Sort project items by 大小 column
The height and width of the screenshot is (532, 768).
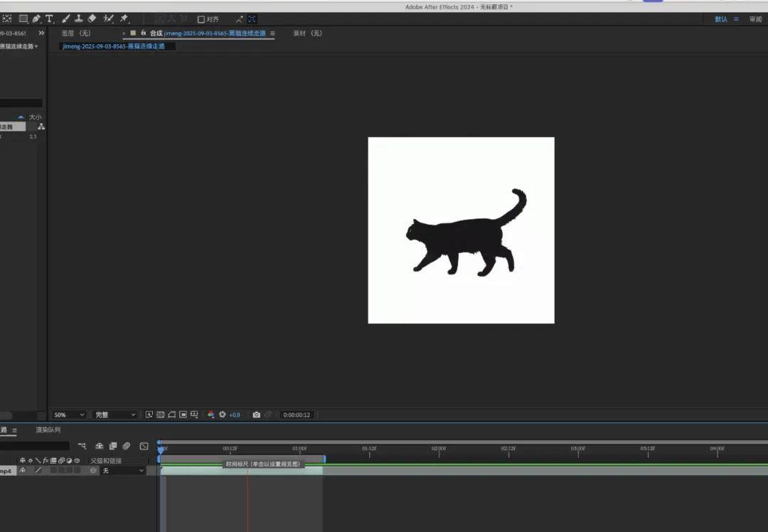point(35,117)
